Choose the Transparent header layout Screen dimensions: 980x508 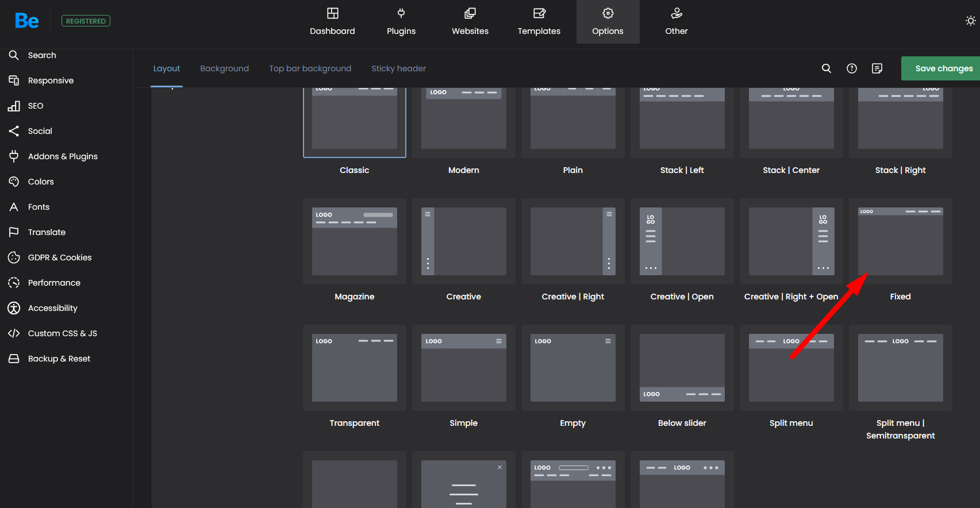click(355, 368)
